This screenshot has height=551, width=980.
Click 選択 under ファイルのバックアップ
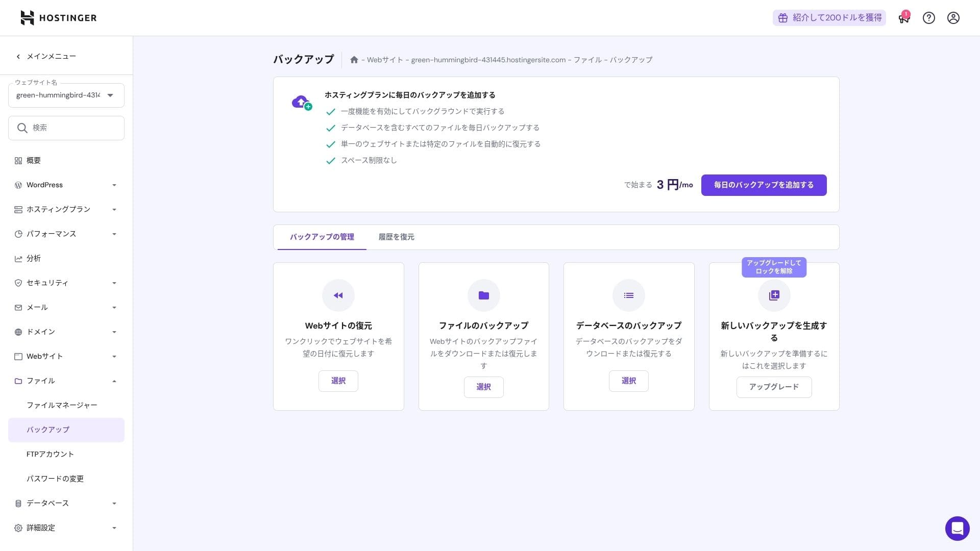point(484,387)
